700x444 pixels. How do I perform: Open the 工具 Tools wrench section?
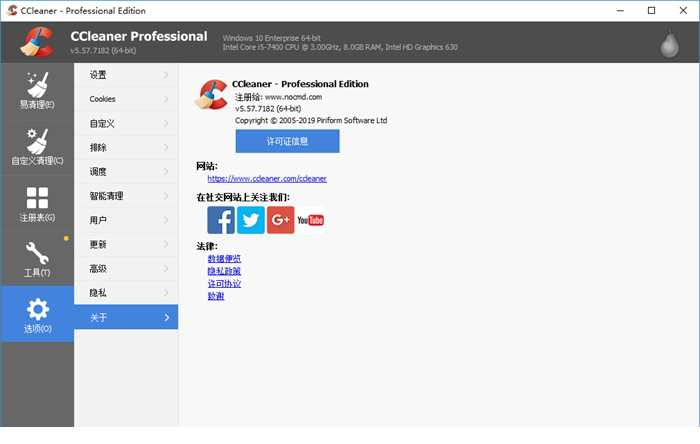pyautogui.click(x=37, y=259)
